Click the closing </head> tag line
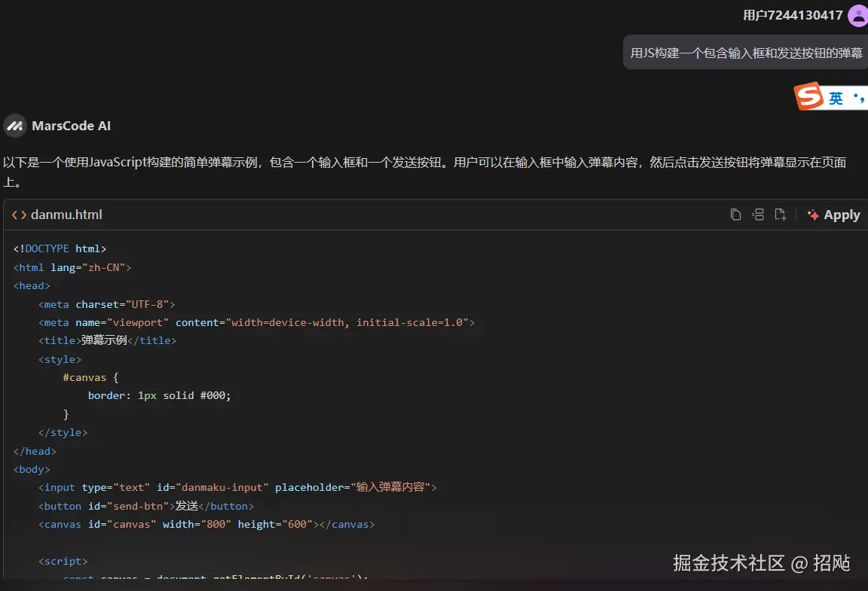 [x=35, y=451]
